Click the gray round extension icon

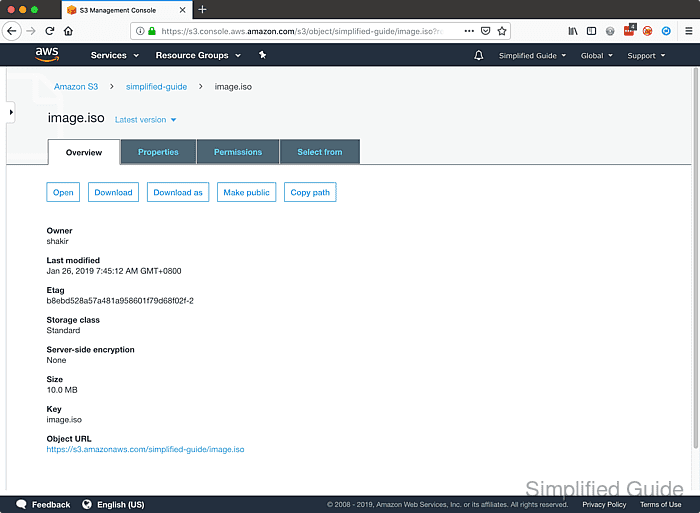coord(610,31)
